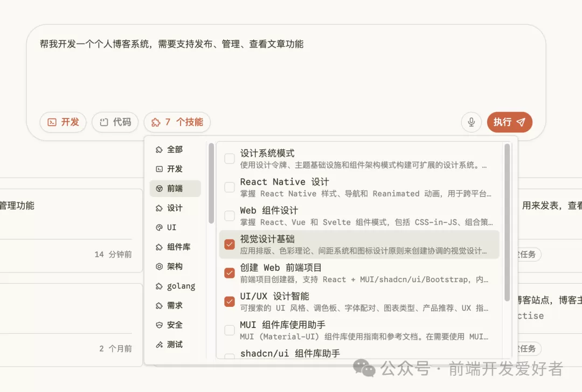The width and height of the screenshot is (582, 392).
Task: Click the 代码 button
Action: (115, 122)
